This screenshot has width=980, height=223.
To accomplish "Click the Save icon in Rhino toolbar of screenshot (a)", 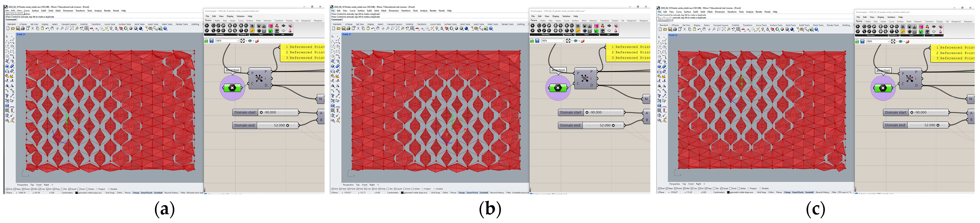I will pyautogui.click(x=18, y=29).
